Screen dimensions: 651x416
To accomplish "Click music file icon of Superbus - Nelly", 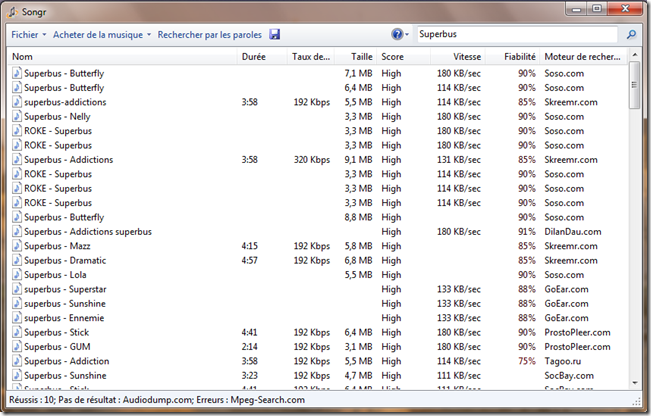I will [x=17, y=116].
